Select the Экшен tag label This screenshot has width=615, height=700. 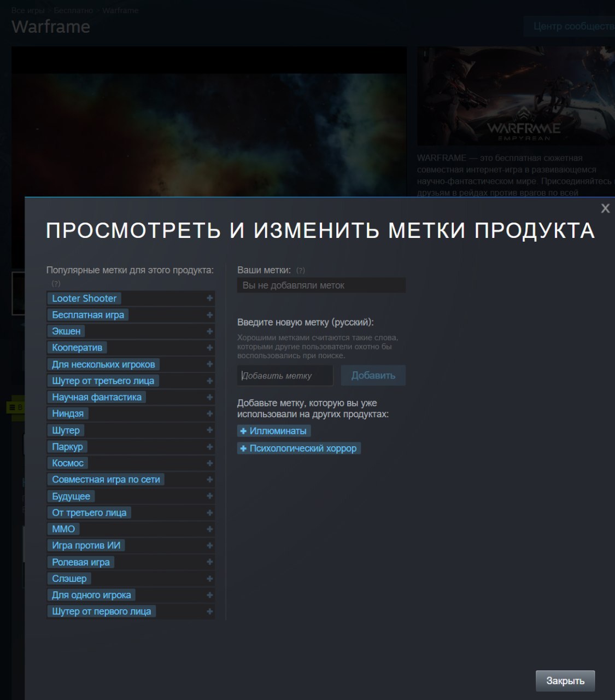coord(66,331)
